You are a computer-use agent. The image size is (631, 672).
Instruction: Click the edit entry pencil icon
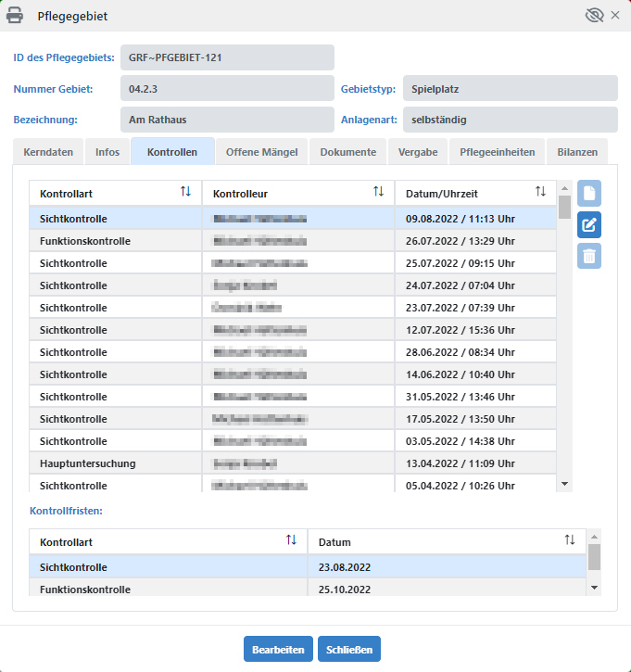click(x=589, y=224)
